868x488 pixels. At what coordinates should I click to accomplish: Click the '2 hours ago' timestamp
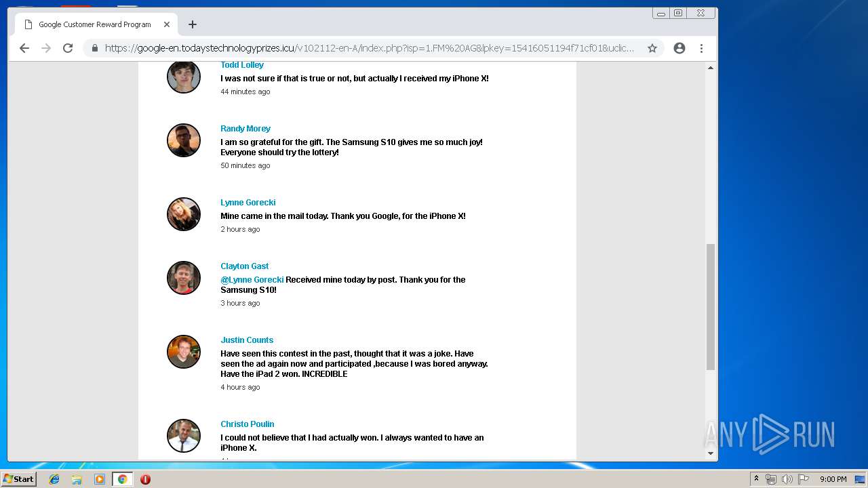tap(240, 230)
